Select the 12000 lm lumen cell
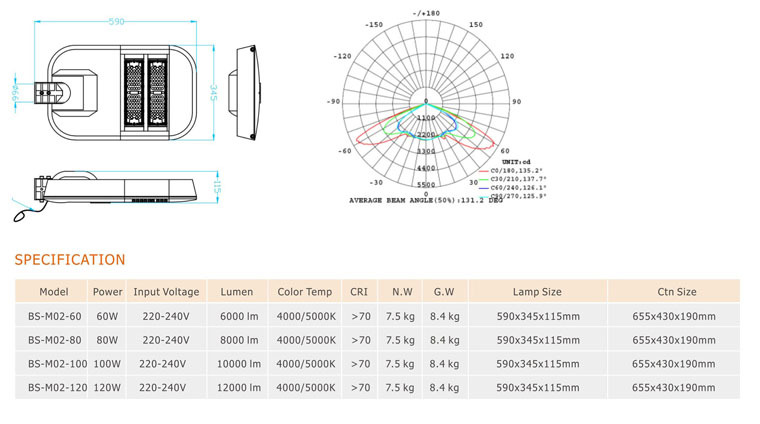760x424 pixels. (238, 388)
